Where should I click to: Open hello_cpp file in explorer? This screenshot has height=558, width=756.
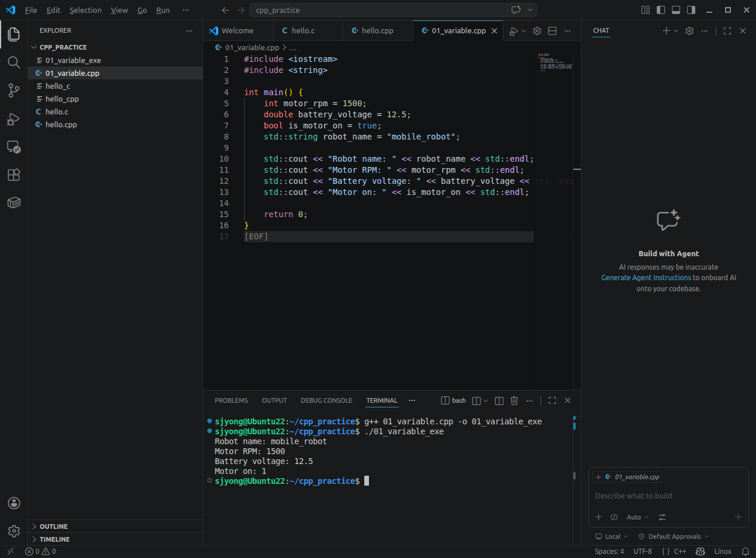[115, 99]
